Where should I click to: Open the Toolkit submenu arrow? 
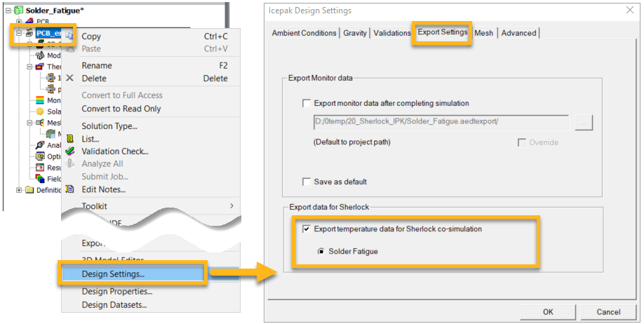232,206
